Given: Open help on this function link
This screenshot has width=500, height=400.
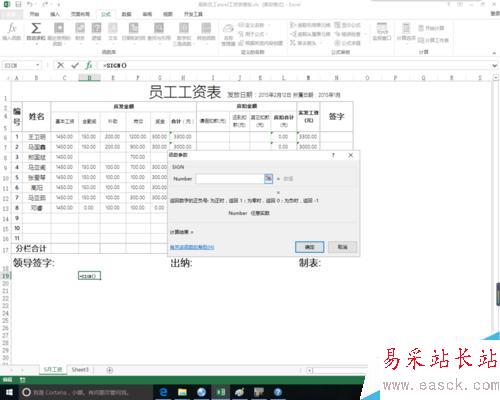Looking at the screenshot, I should [192, 247].
